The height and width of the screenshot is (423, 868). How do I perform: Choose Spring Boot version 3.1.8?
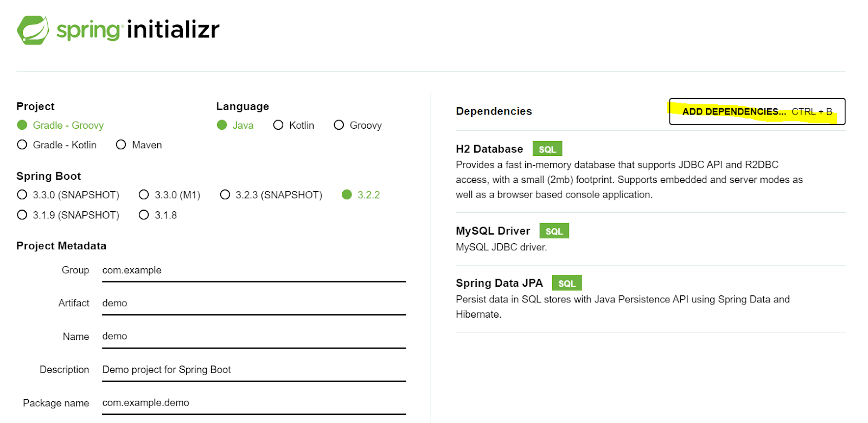[144, 215]
